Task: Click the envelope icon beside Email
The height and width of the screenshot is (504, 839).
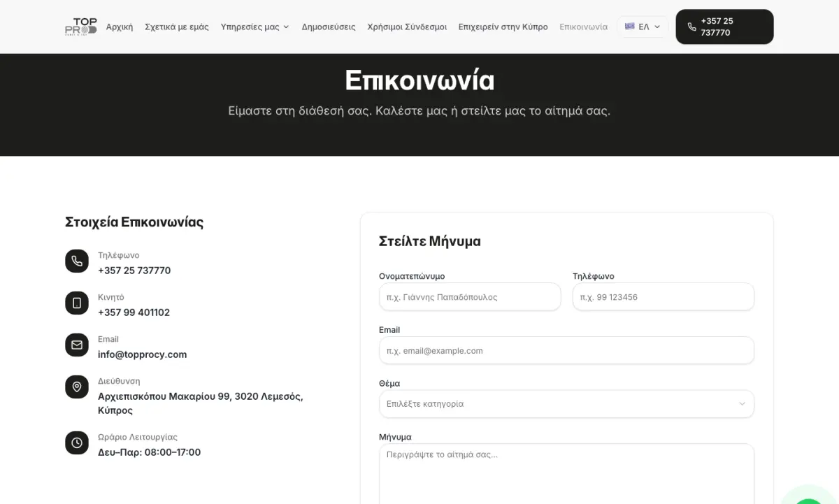Action: [x=77, y=345]
